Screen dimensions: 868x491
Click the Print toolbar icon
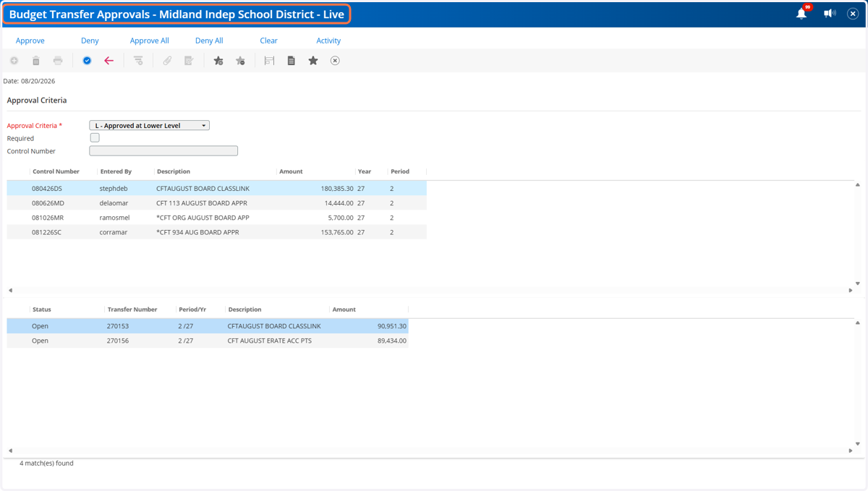58,61
